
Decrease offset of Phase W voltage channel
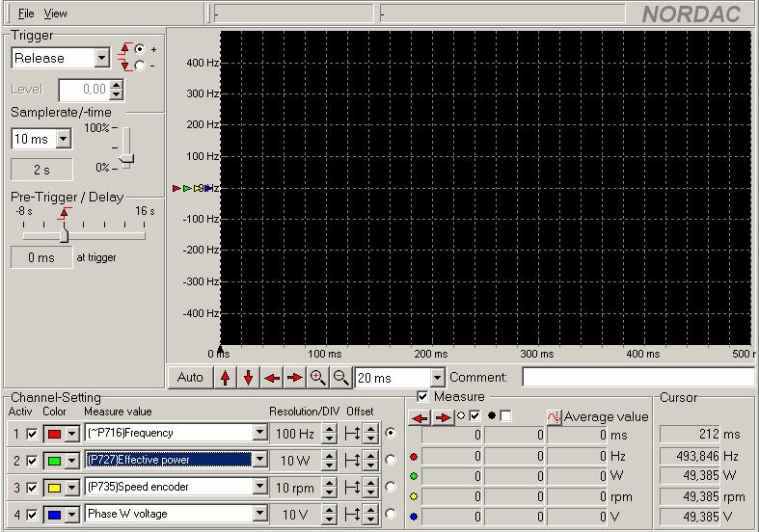coord(370,519)
